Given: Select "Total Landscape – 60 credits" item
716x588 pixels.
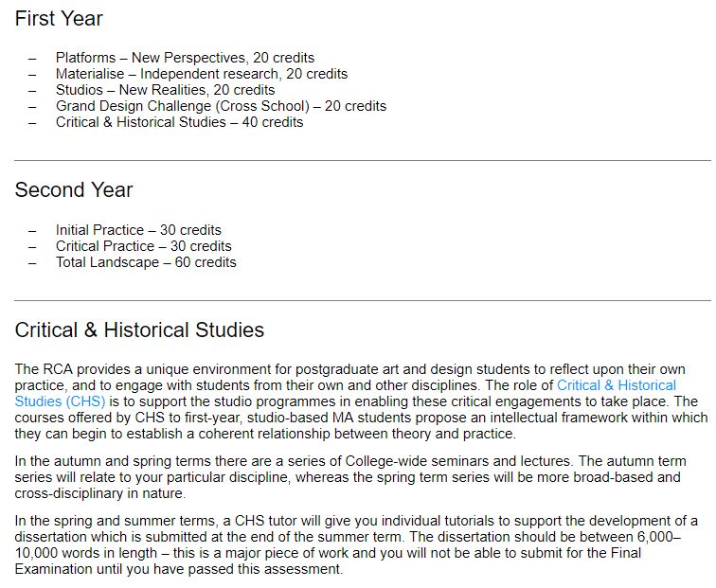Looking at the screenshot, I should (x=146, y=262).
